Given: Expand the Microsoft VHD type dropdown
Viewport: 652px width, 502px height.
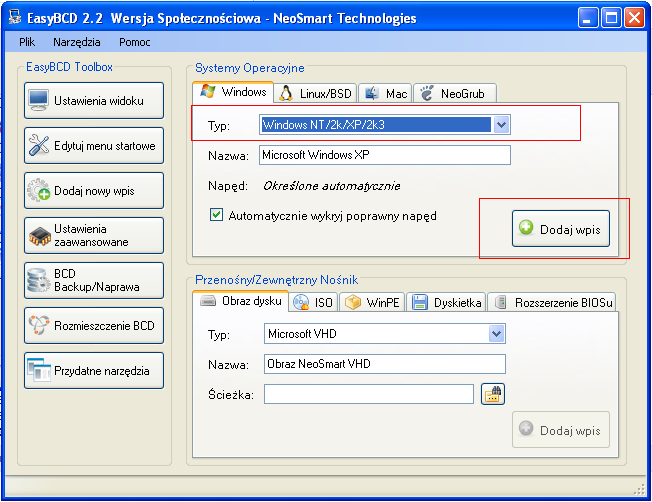Looking at the screenshot, I should (496, 334).
